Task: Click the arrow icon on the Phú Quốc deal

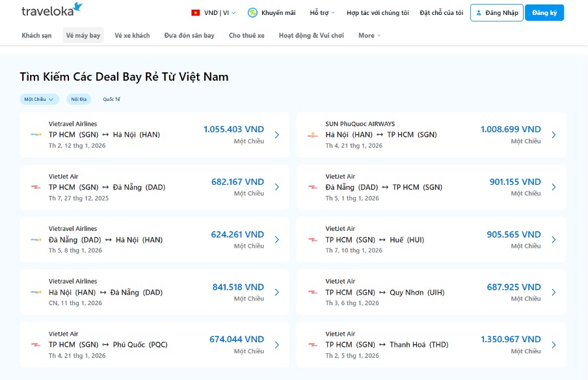Action: 276,345
